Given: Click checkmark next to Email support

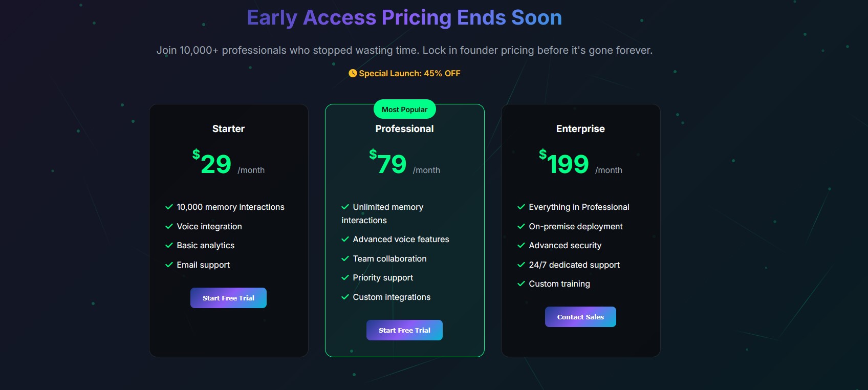Looking at the screenshot, I should pos(169,265).
